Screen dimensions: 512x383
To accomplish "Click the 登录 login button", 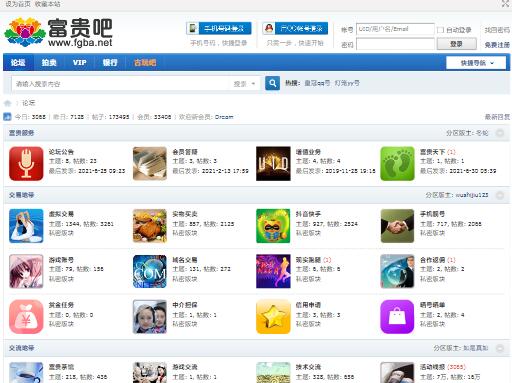I will point(456,44).
